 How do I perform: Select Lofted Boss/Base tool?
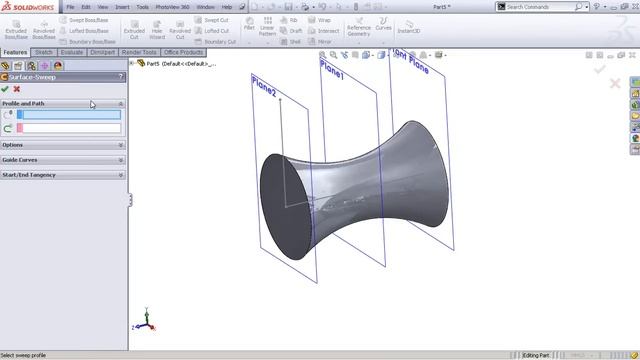click(x=84, y=31)
